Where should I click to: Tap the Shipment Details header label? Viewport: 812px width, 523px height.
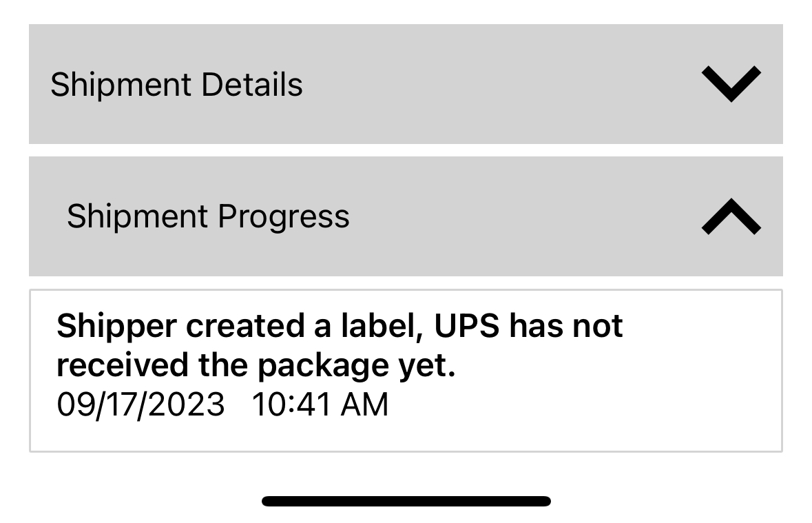click(176, 85)
